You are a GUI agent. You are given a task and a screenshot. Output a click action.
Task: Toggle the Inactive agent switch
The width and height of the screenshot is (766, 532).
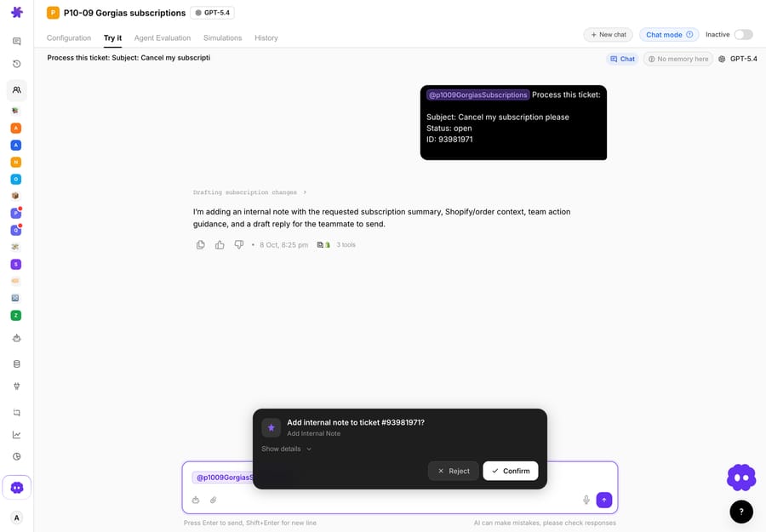click(744, 35)
